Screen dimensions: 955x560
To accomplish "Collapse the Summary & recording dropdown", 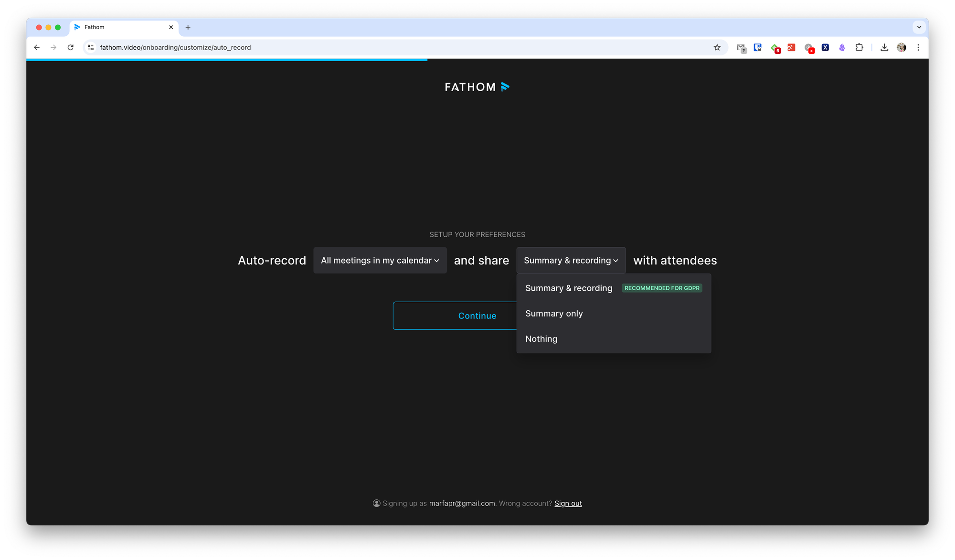I will coord(571,260).
